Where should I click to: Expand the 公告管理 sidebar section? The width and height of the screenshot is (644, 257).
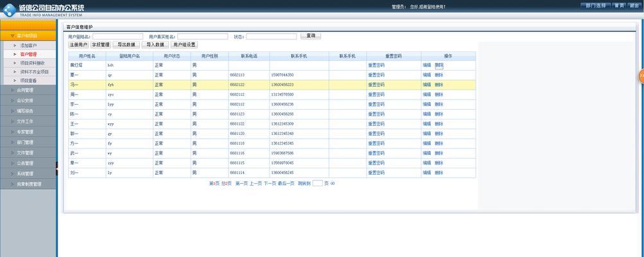(x=28, y=163)
